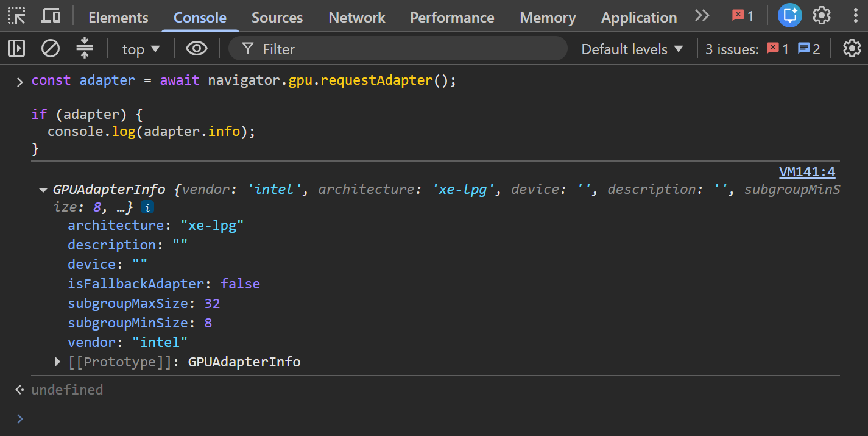Open the VM141:4 source link
The width and height of the screenshot is (868, 436).
point(807,171)
